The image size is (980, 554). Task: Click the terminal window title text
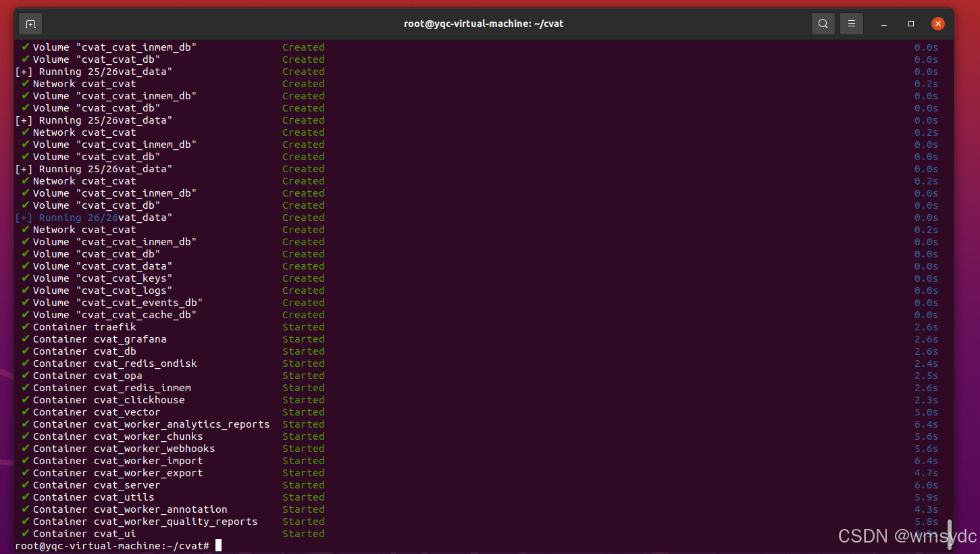[484, 24]
